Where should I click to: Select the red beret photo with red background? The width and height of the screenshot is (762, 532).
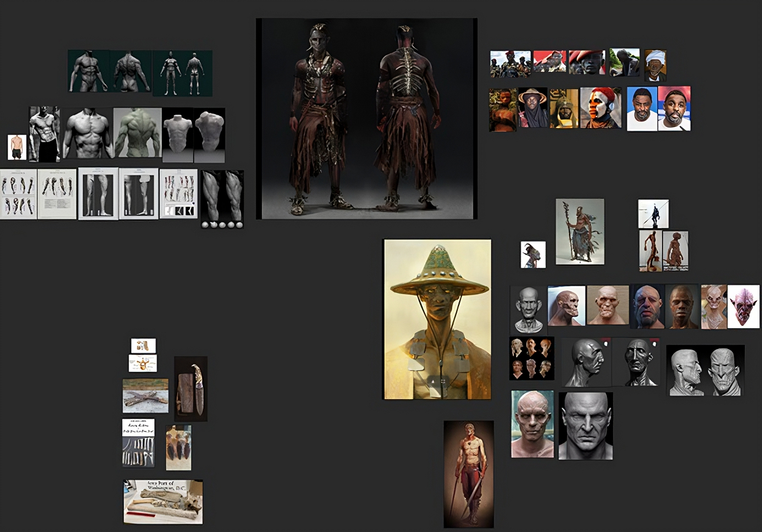(550, 61)
